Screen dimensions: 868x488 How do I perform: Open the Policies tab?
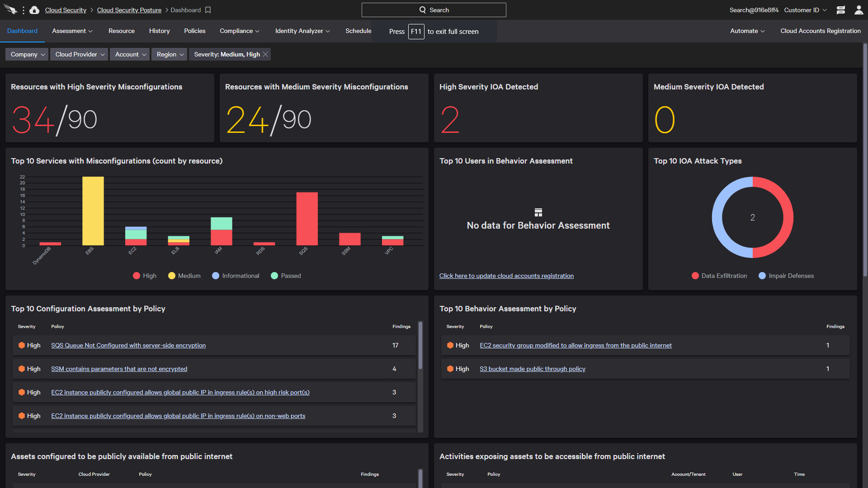195,31
